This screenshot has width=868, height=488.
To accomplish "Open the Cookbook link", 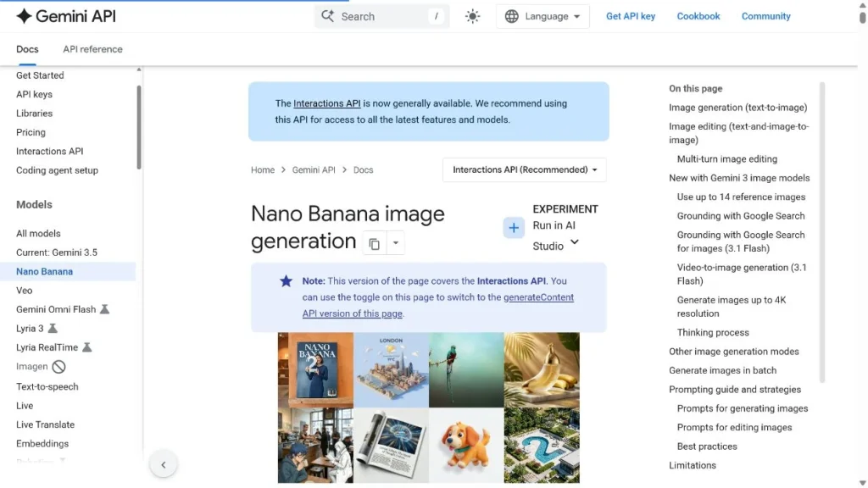I will coord(698,16).
